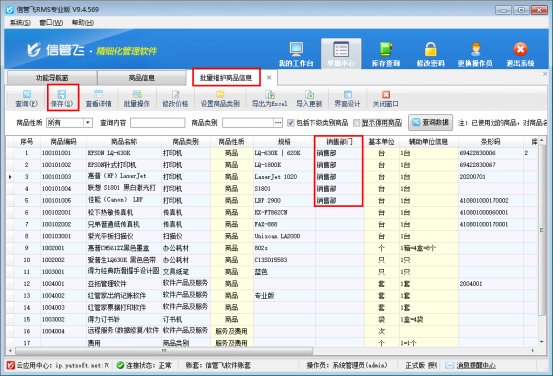Click 办公耗材 category cell in row 9
The width and height of the screenshot is (553, 376).
tap(186, 248)
